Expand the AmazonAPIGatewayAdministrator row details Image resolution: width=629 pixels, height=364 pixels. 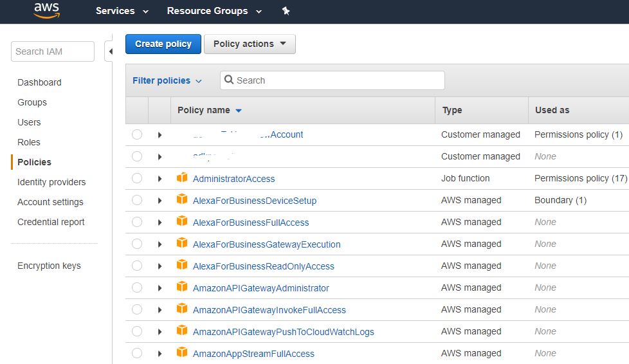click(x=160, y=288)
